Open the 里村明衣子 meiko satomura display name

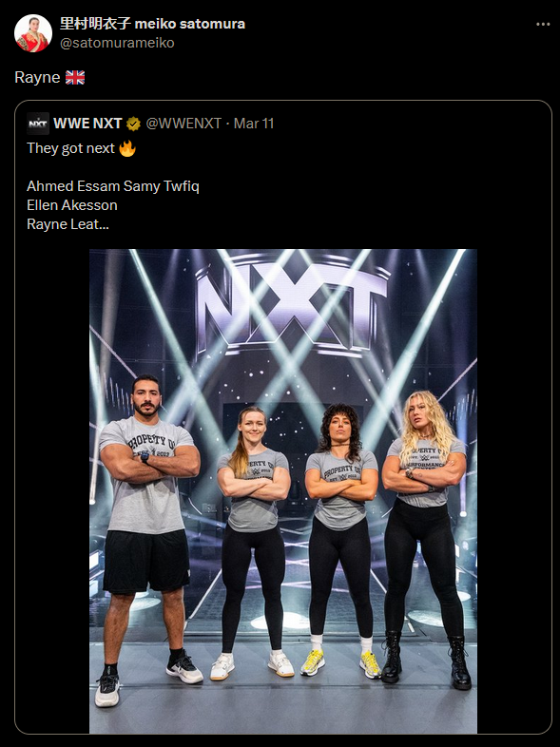pos(152,24)
